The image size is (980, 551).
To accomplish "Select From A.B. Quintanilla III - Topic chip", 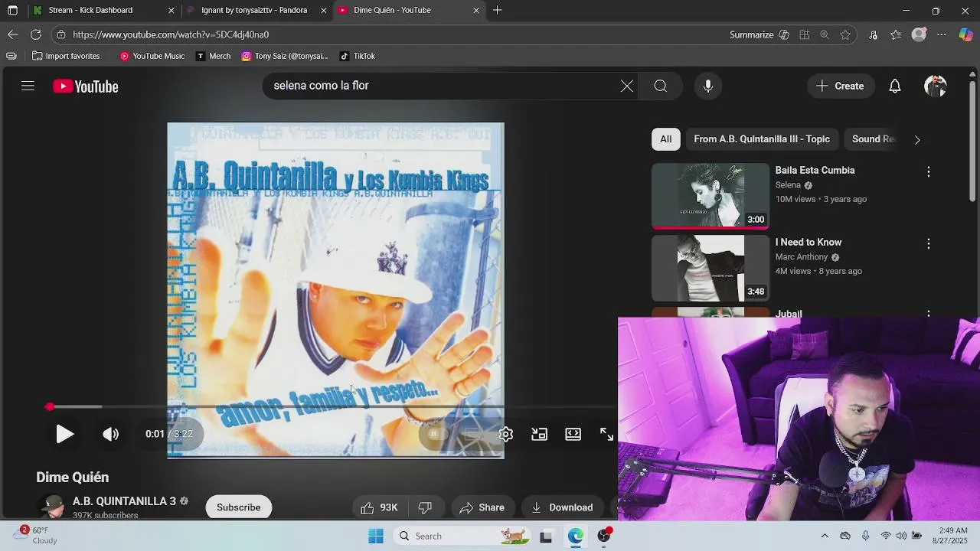I will pos(762,139).
